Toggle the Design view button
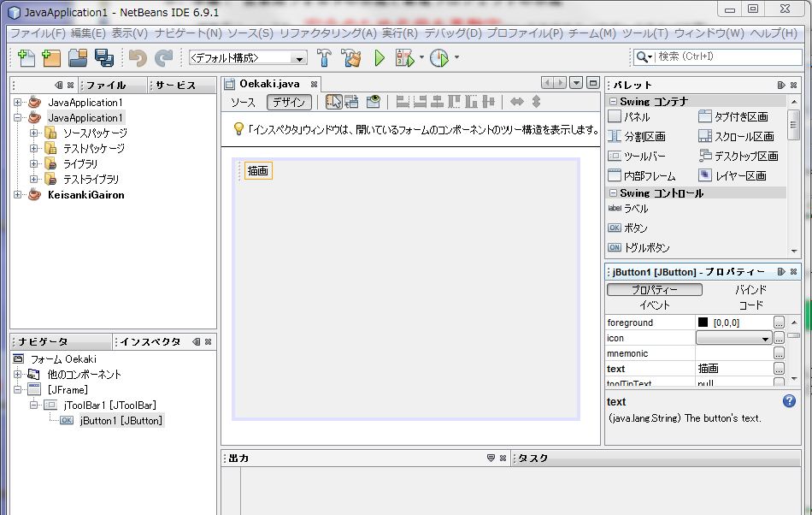The image size is (812, 515). (x=289, y=103)
